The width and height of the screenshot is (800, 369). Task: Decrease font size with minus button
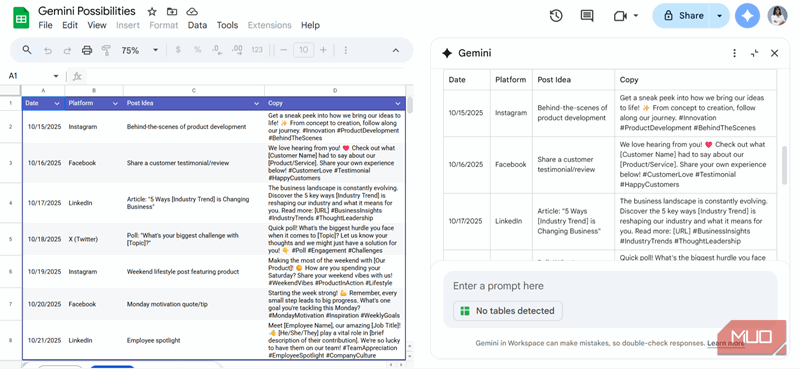[284, 50]
